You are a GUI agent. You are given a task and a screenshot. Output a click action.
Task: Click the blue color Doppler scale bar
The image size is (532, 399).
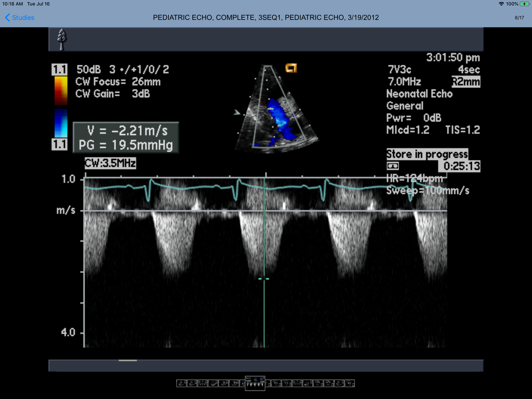pyautogui.click(x=61, y=123)
